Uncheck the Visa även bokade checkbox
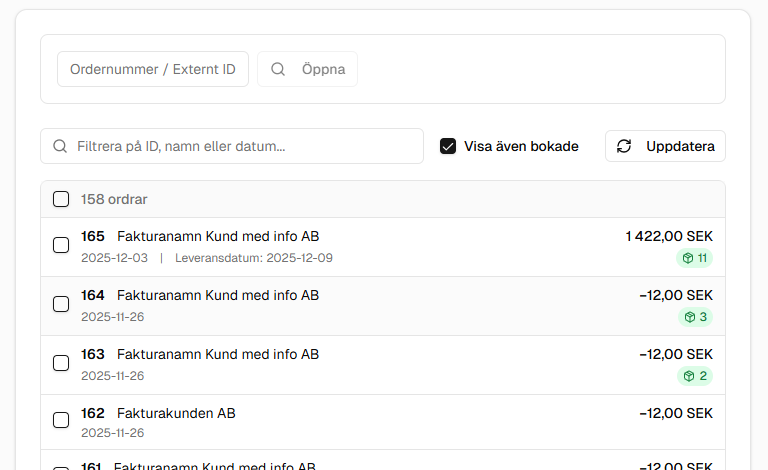Screen dimensions: 768x470 [448, 146]
